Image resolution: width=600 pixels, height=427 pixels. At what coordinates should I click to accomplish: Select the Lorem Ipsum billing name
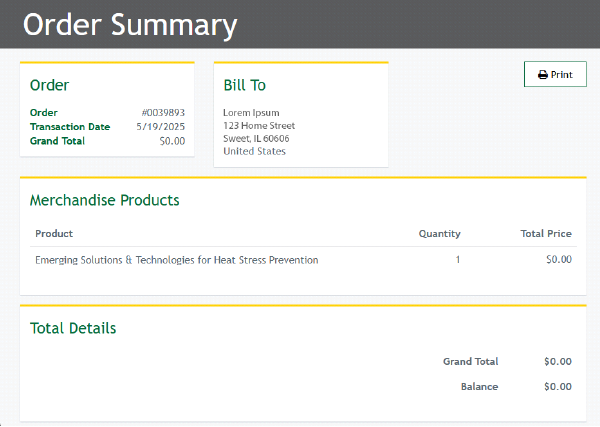(x=251, y=113)
